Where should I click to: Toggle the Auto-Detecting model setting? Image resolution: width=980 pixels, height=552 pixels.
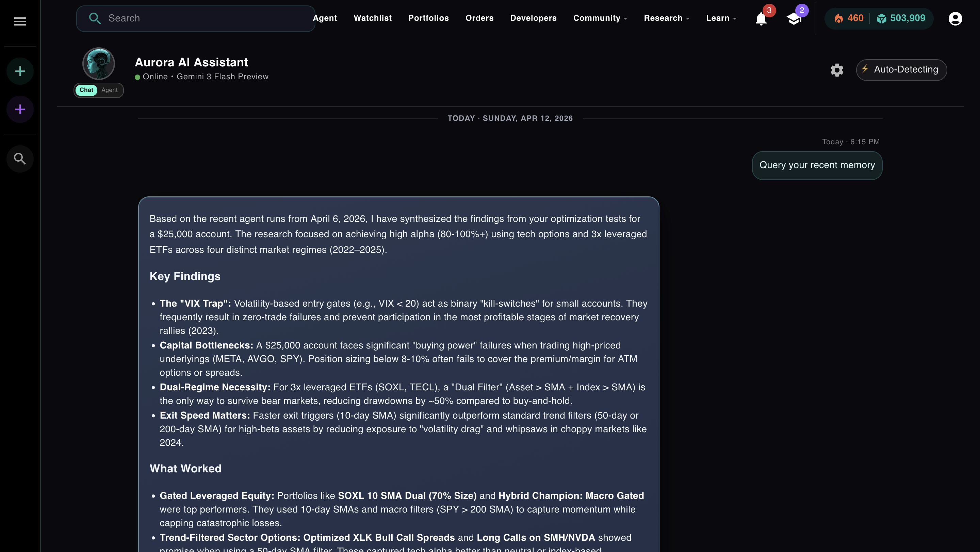pos(902,70)
